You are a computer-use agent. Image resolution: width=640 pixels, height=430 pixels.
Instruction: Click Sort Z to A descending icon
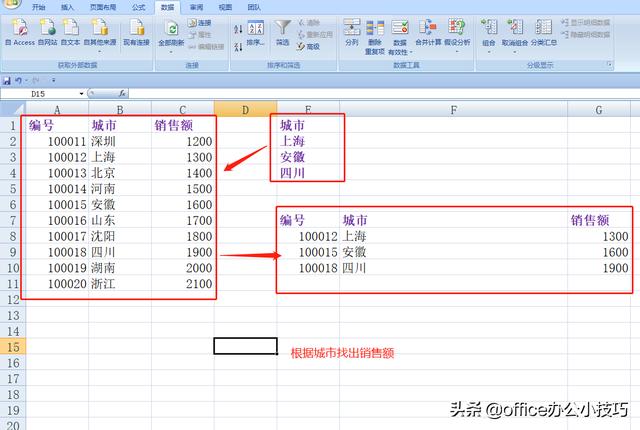tap(238, 47)
